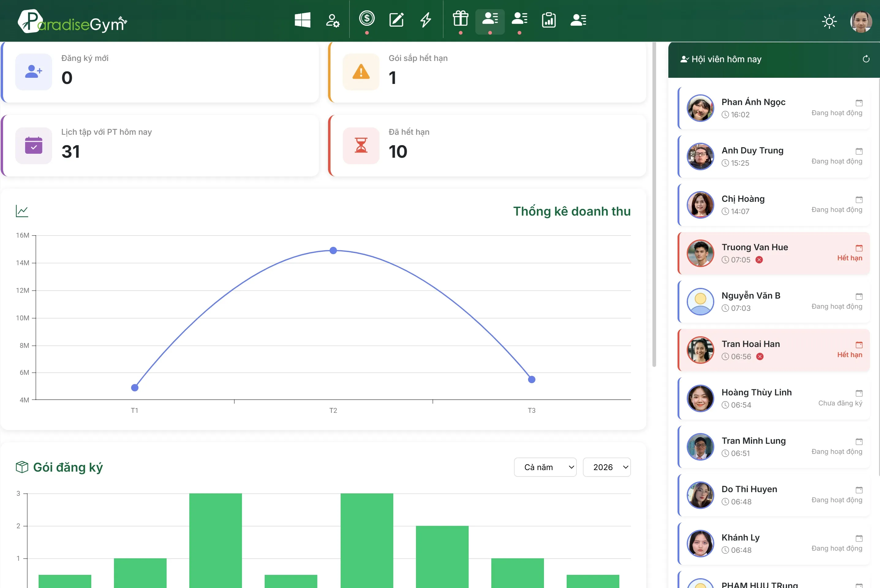This screenshot has height=588, width=880.
Task: Open the pencil edit note icon
Action: pos(396,20)
